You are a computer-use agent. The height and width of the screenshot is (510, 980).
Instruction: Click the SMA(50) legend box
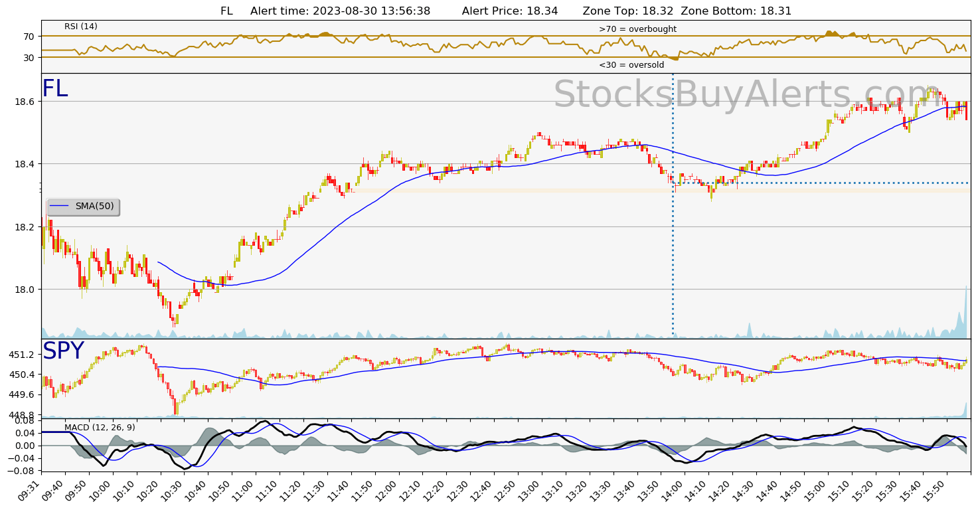click(x=82, y=207)
